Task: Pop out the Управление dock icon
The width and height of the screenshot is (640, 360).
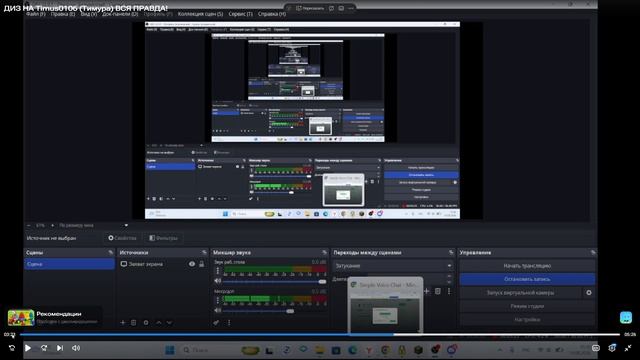Action: click(593, 253)
